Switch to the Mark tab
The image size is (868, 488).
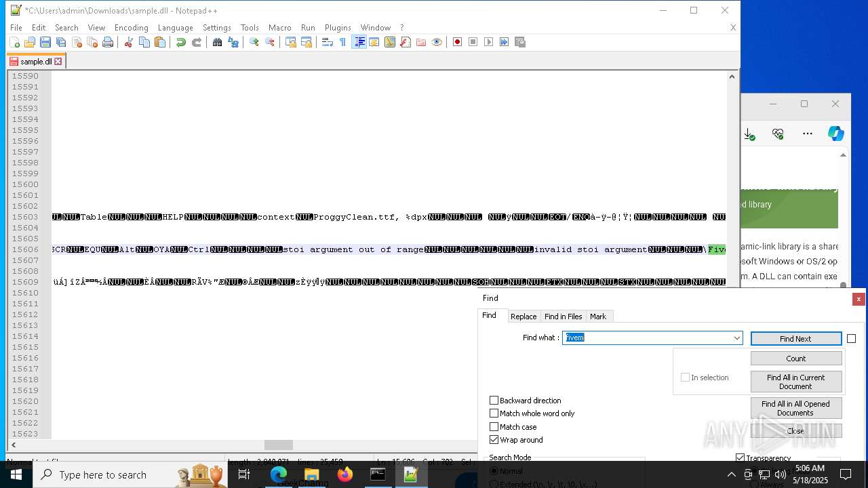(x=598, y=317)
